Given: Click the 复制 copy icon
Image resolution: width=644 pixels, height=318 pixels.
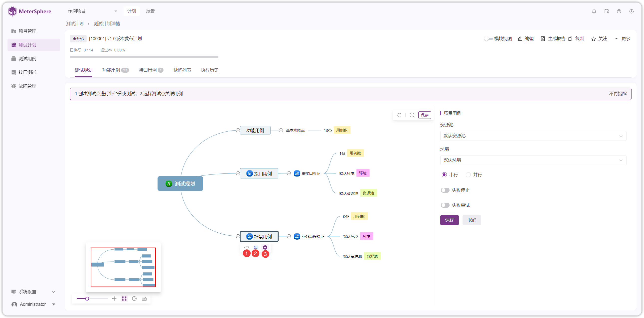Looking at the screenshot, I should pos(570,38).
